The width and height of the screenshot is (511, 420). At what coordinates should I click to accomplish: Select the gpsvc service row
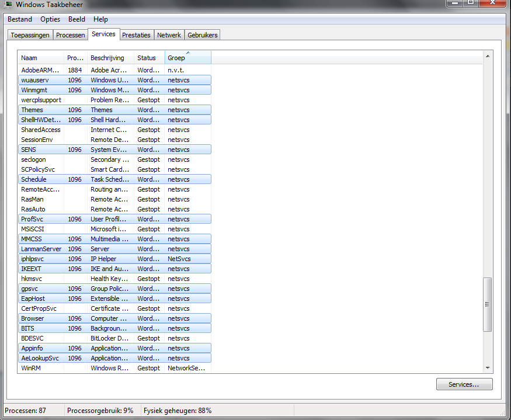[x=114, y=289]
